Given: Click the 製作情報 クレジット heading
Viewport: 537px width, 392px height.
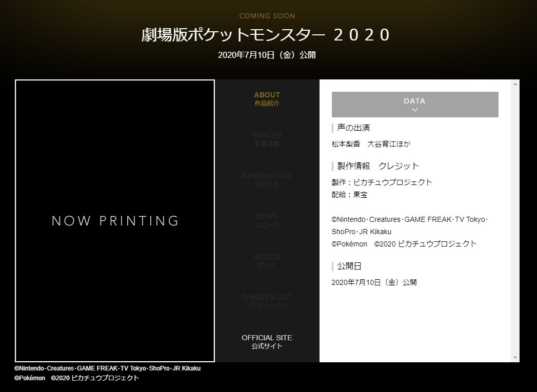Looking at the screenshot, I should [x=378, y=166].
